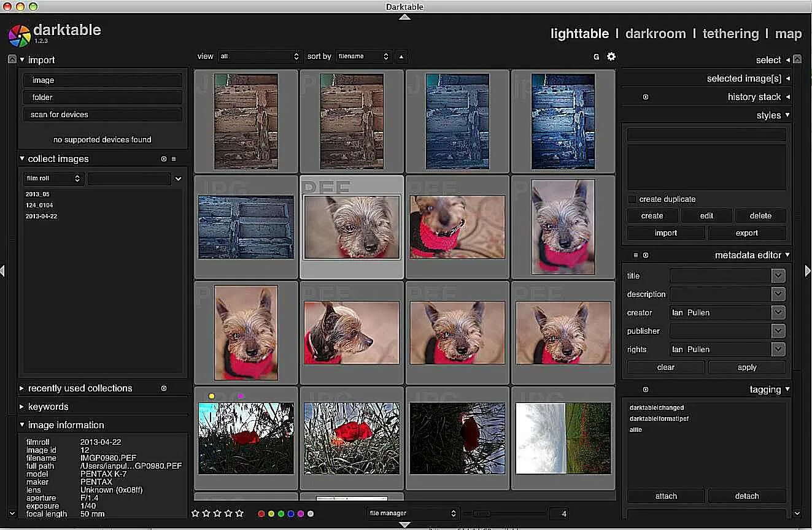
Task: Select the 124_0104 film roll
Action: pyautogui.click(x=39, y=205)
